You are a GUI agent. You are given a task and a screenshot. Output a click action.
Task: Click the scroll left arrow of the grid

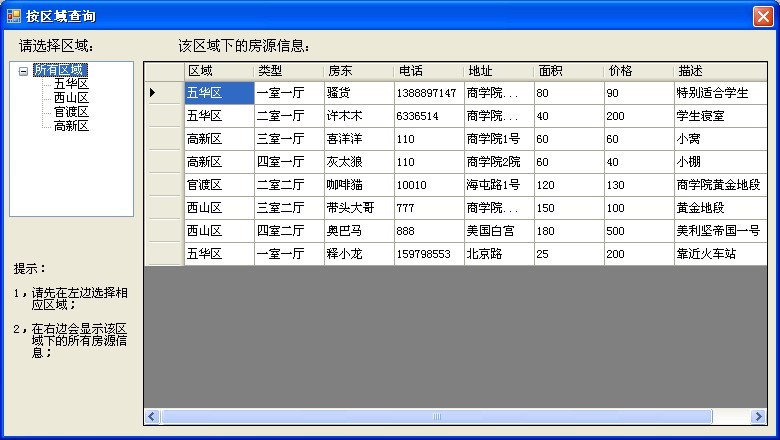[x=152, y=417]
